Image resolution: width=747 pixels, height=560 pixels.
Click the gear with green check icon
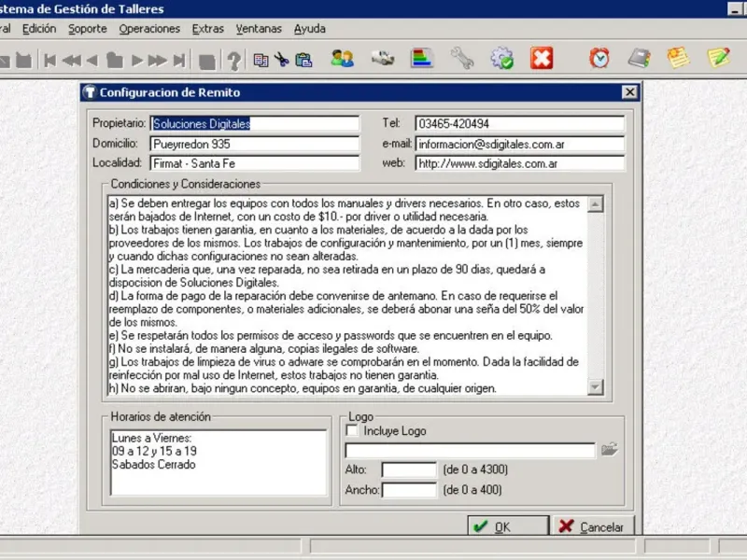[502, 58]
